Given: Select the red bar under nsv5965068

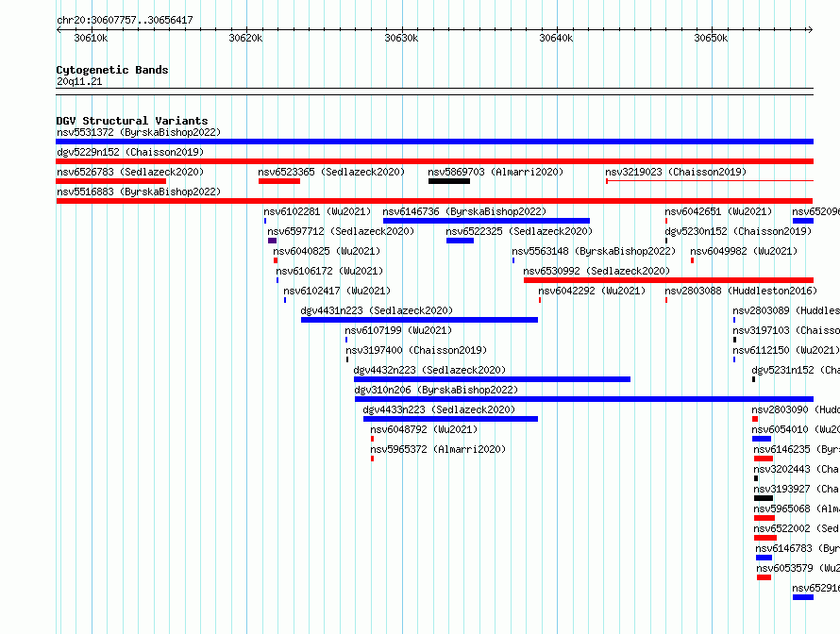Looking at the screenshot, I should coord(764,518).
